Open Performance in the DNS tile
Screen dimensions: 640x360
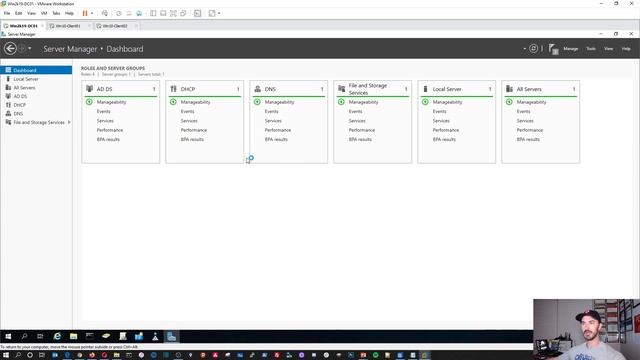pyautogui.click(x=278, y=130)
